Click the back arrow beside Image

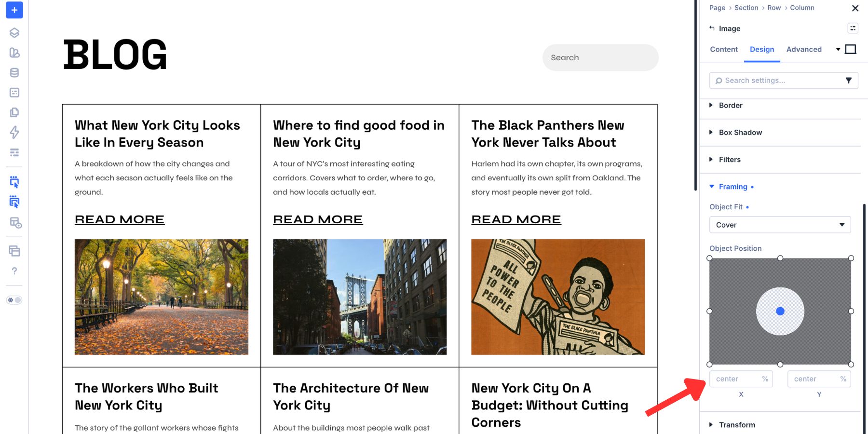point(712,28)
